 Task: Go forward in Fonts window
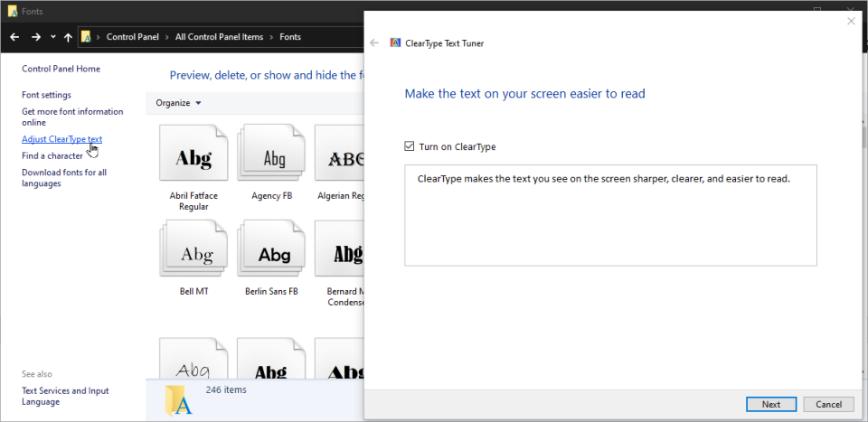pos(36,37)
